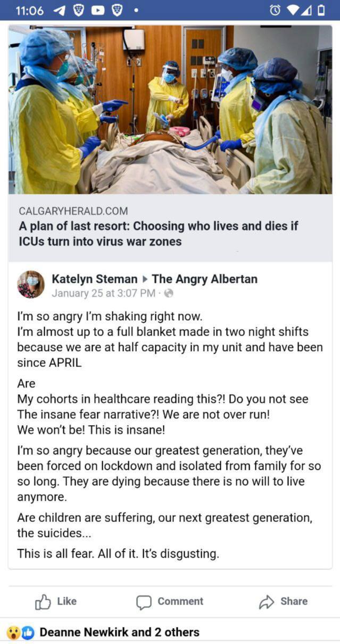Open The Angry Albertan group link
The image size is (340, 644).
(204, 279)
